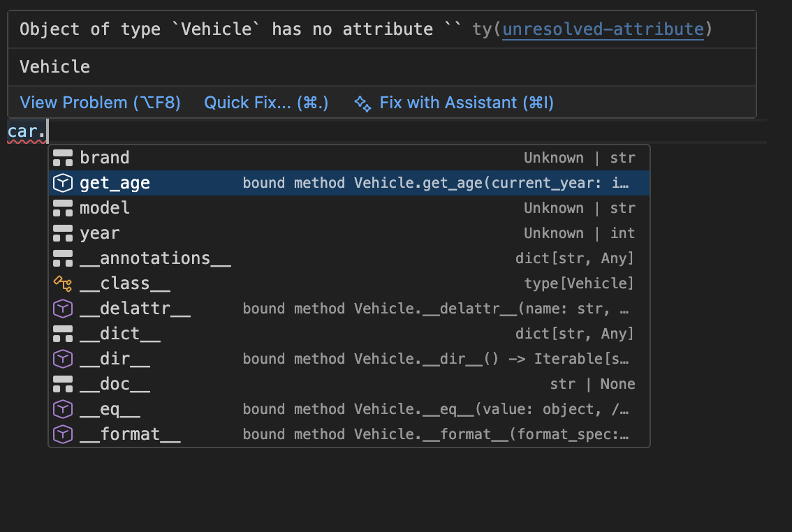Click the method icon next to __eq__
This screenshot has width=792, height=532.
[x=62, y=408]
